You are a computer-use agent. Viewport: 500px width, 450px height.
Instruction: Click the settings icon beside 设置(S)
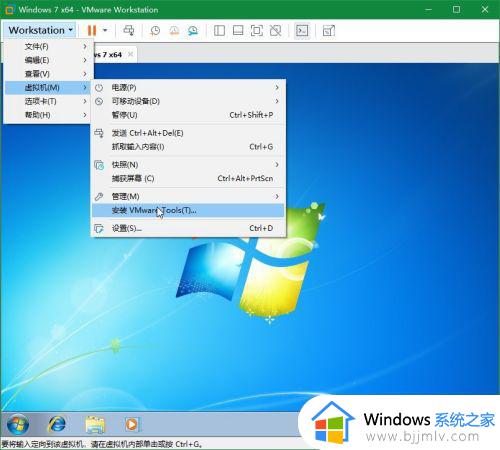(99, 228)
